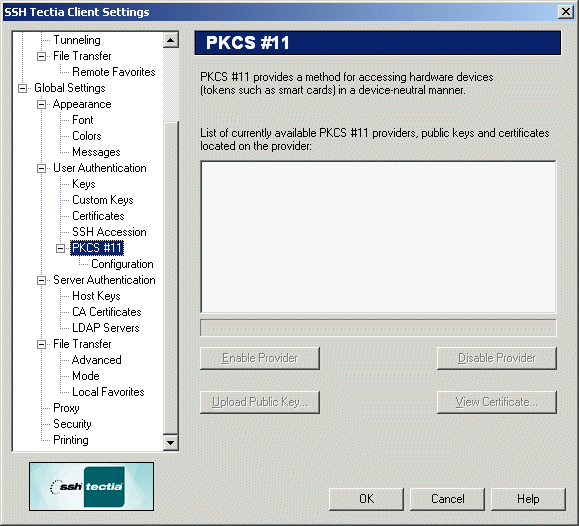
Task: Select the Global Settings label
Action: pos(70,88)
